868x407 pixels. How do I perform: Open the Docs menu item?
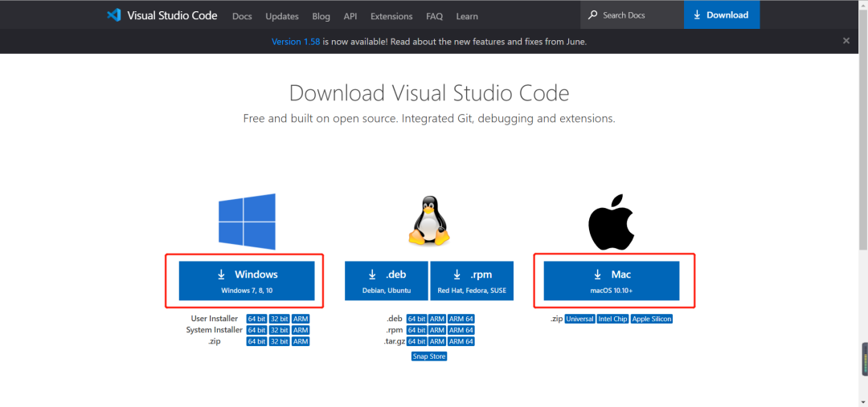(242, 16)
